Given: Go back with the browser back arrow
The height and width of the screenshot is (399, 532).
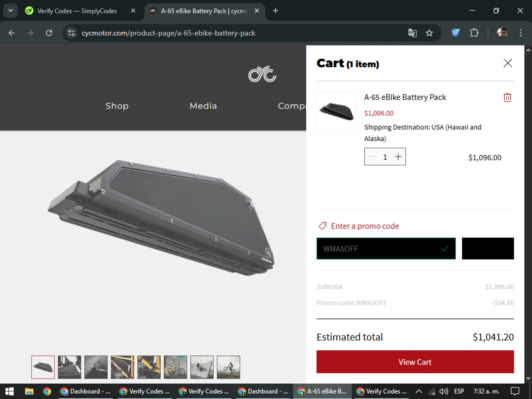Looking at the screenshot, I should [x=12, y=33].
